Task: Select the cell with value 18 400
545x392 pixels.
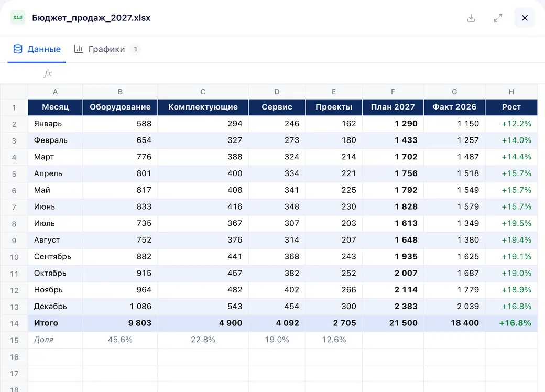Action: [x=454, y=323]
